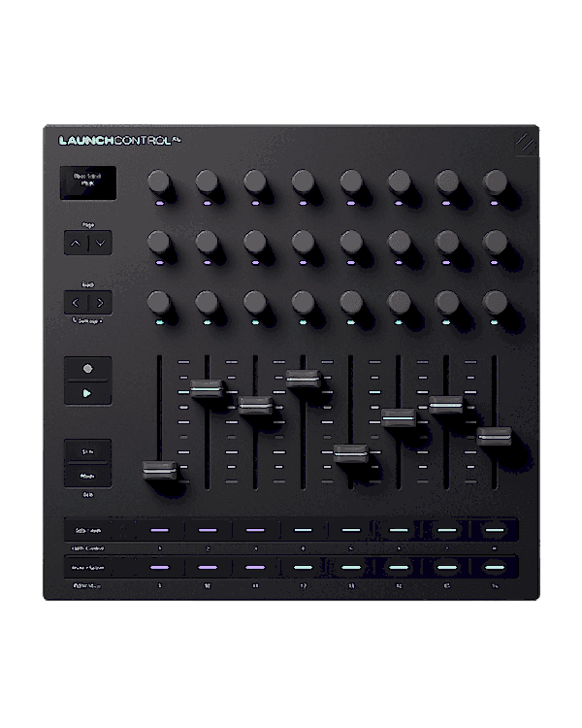
Task: Click the seventh knob in the middle row
Action: click(447, 242)
